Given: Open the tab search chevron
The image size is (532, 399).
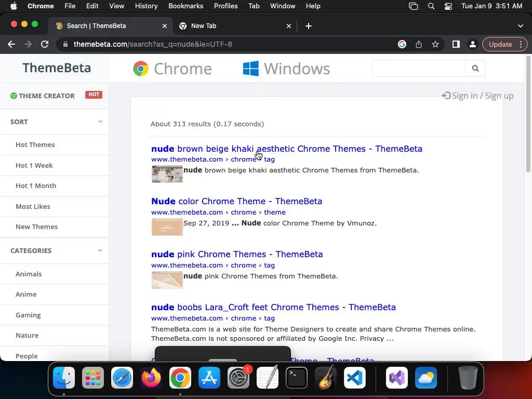Looking at the screenshot, I should 521,26.
